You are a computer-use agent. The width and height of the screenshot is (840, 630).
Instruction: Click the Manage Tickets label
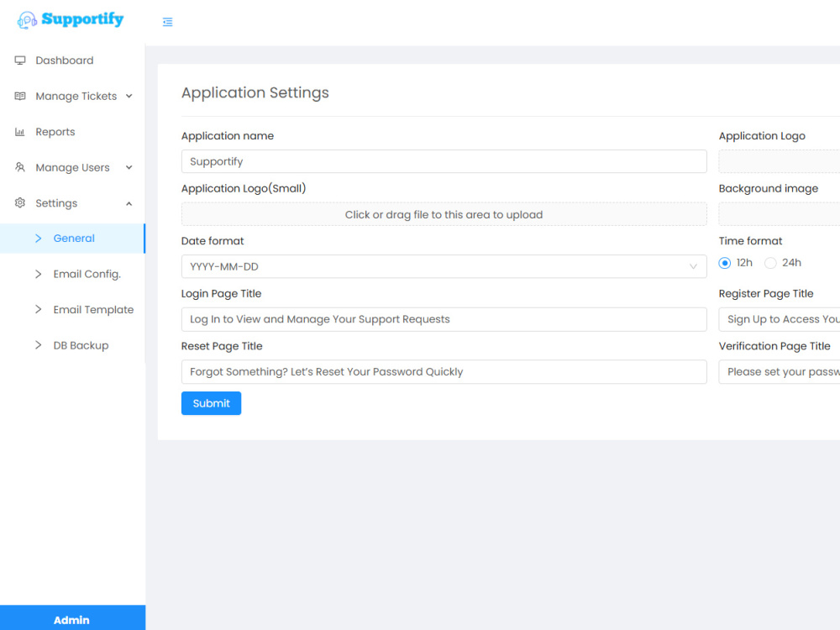(x=76, y=97)
